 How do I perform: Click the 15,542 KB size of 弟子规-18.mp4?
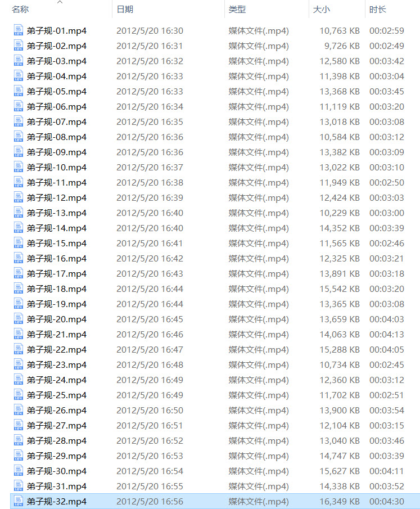coord(339,289)
